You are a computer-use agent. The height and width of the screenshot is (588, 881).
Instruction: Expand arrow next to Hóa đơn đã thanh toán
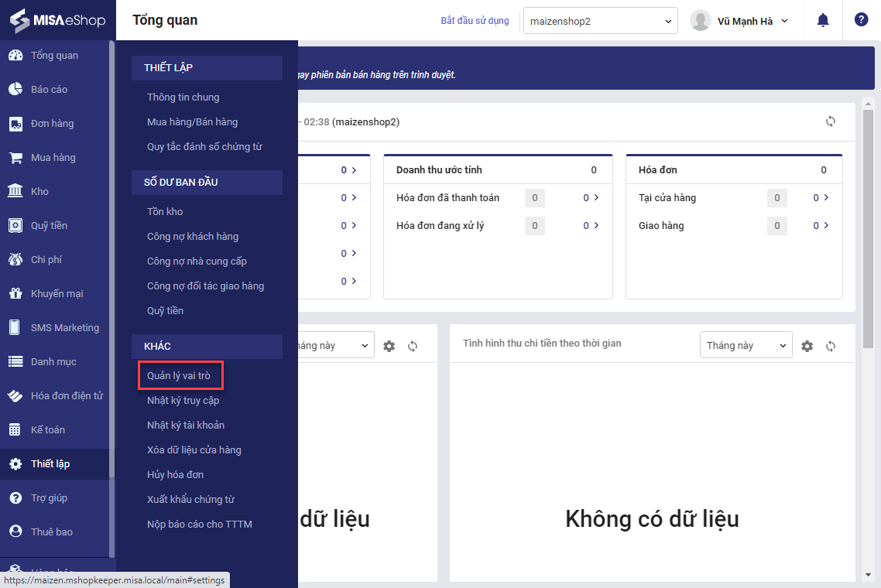click(596, 198)
